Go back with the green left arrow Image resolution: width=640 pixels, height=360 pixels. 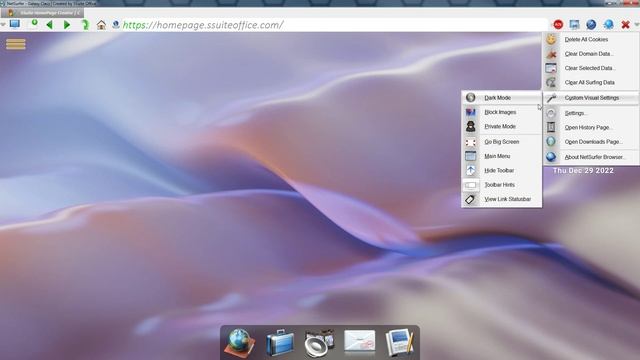[49, 25]
